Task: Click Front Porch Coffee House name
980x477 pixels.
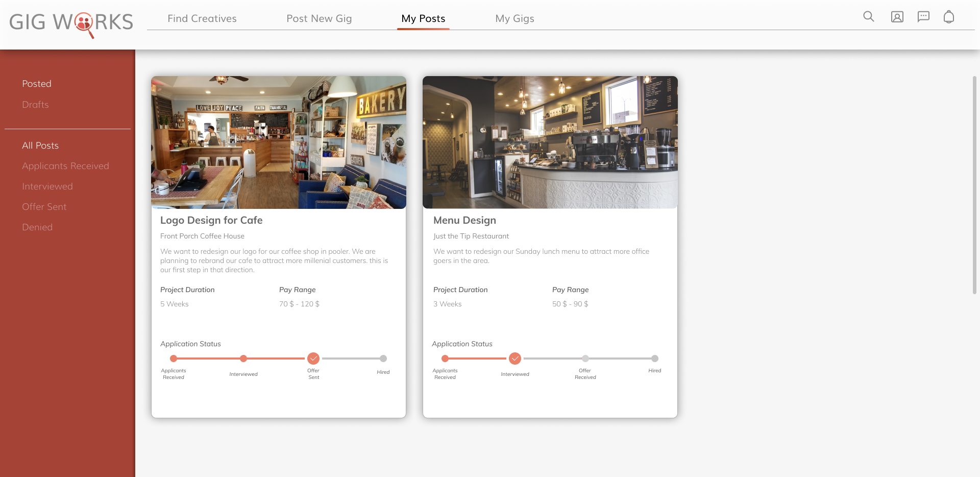Action: coord(202,236)
